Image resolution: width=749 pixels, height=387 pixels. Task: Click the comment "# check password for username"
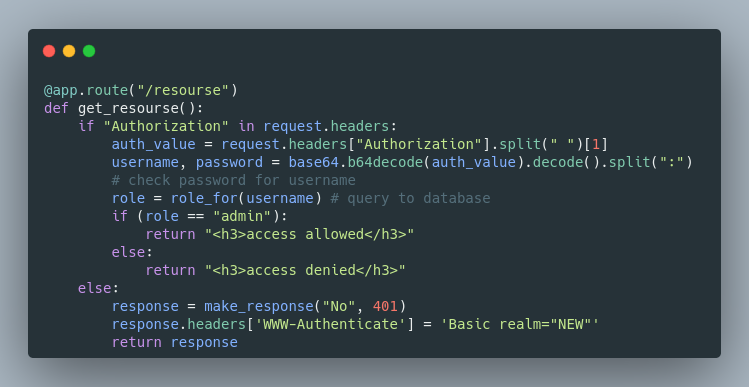pyautogui.click(x=233, y=180)
